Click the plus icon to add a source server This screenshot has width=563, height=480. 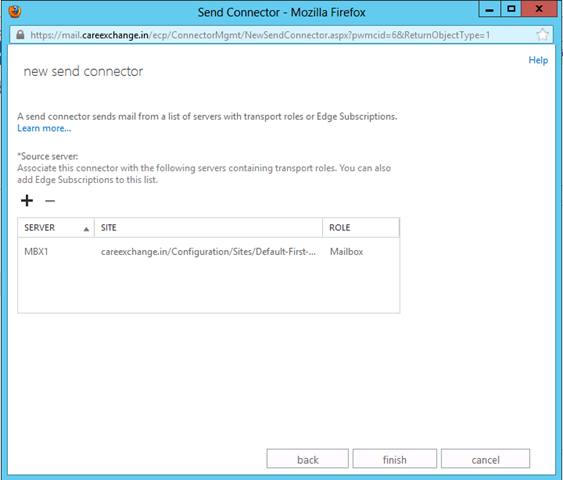(27, 200)
